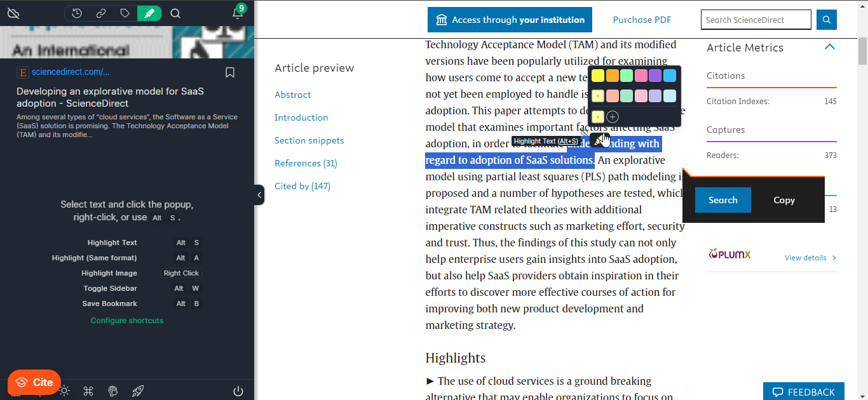Click Access through your institution button

click(x=510, y=20)
